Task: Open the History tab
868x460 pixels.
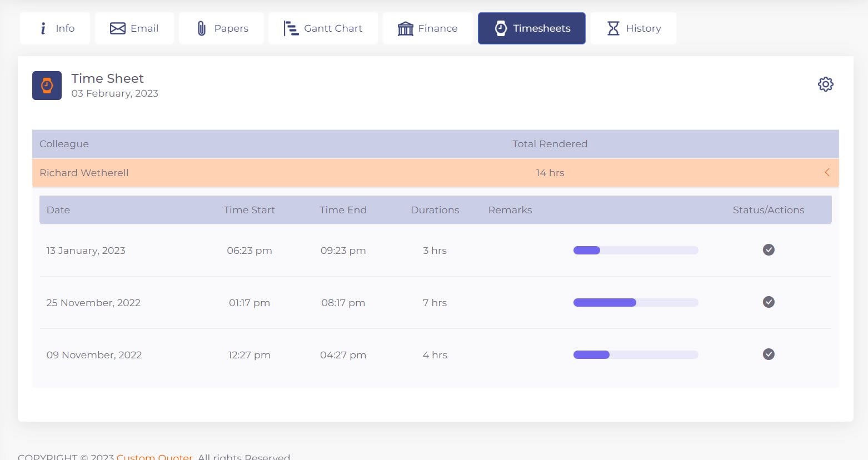Action: click(x=633, y=28)
